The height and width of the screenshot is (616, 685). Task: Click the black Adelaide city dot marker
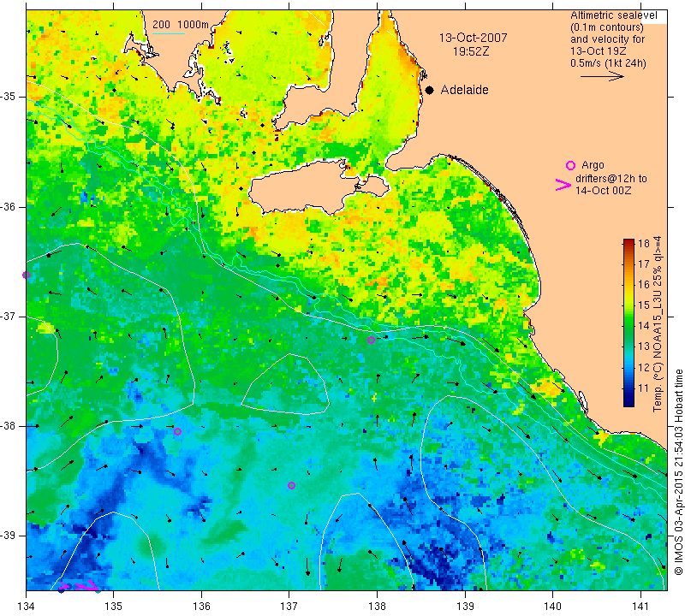(430, 90)
